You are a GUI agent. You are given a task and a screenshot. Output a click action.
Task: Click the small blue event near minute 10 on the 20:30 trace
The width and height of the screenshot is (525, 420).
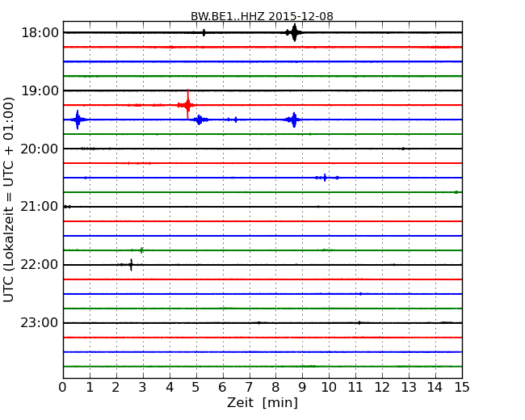tap(325, 178)
